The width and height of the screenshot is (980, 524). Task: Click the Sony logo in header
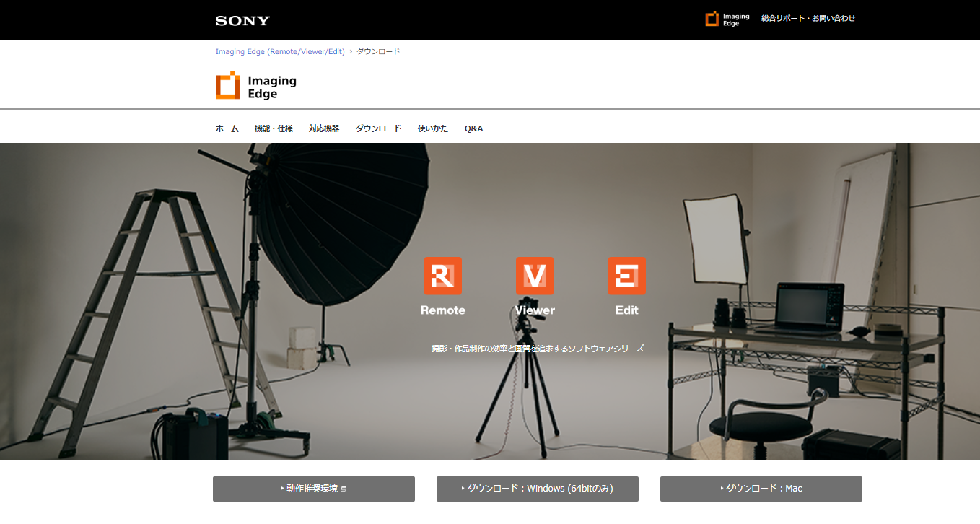pyautogui.click(x=242, y=20)
